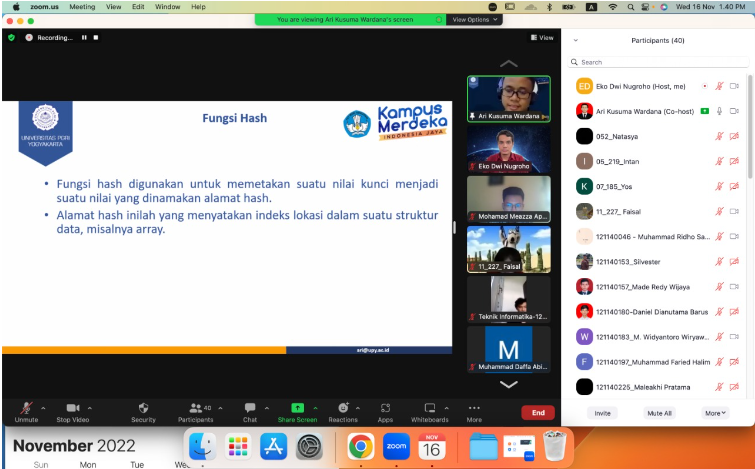
Task: Open the Chat panel icon
Action: point(249,408)
